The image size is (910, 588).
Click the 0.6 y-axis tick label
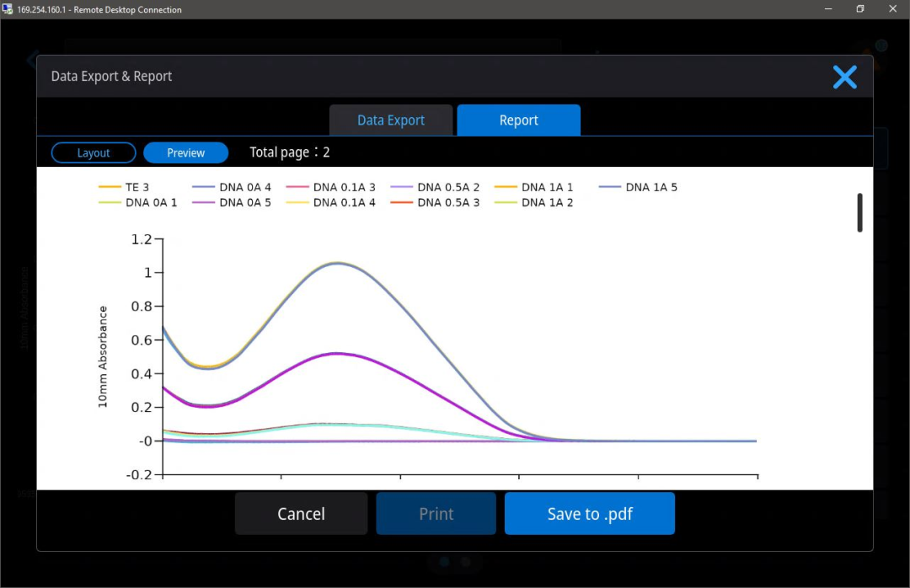click(141, 339)
